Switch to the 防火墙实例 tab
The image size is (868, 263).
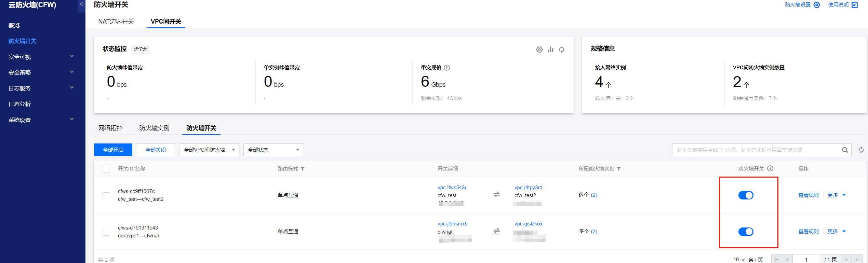click(x=154, y=128)
